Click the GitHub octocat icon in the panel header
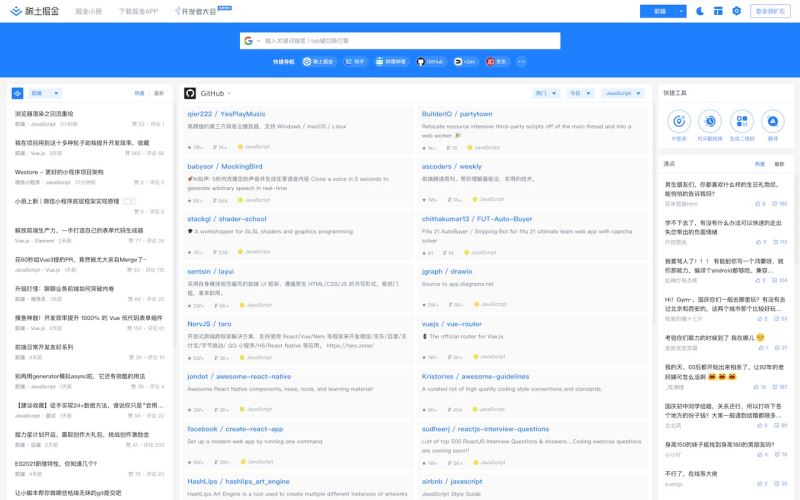 [x=190, y=93]
